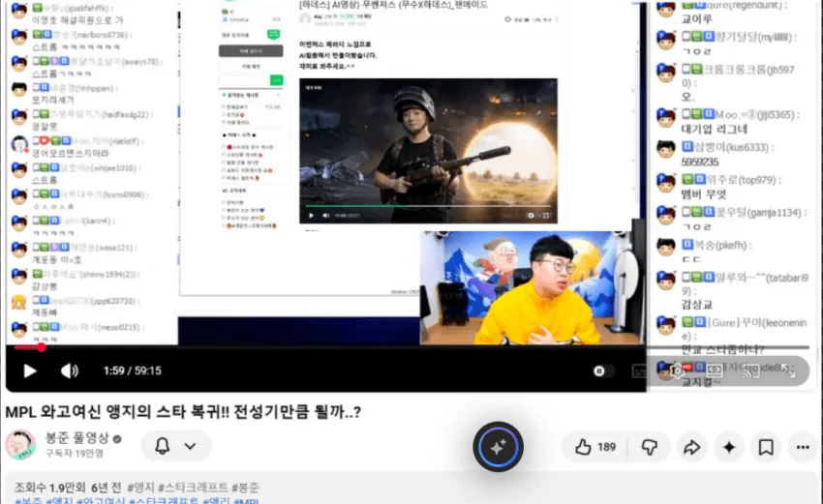Image resolution: width=823 pixels, height=504 pixels.
Task: Click the left chat message 이영호 해설위원으로 가
Action: [x=77, y=20]
